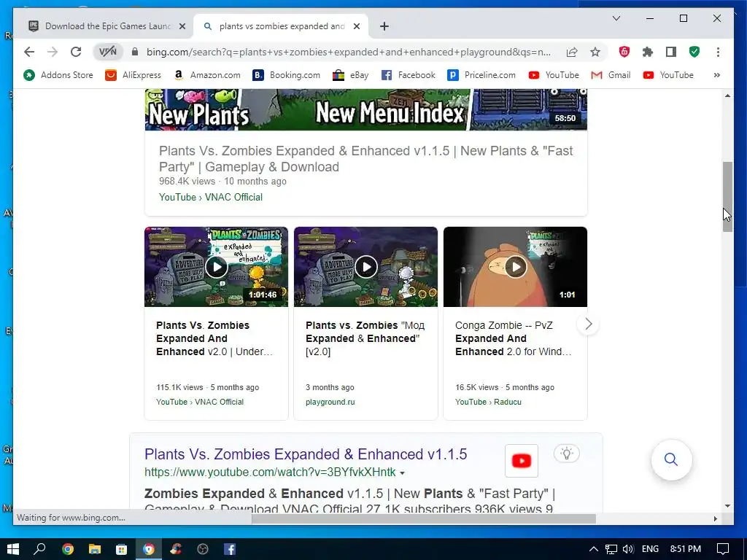Show more bookmarks with the double chevron
The height and width of the screenshot is (560, 747).
716,75
